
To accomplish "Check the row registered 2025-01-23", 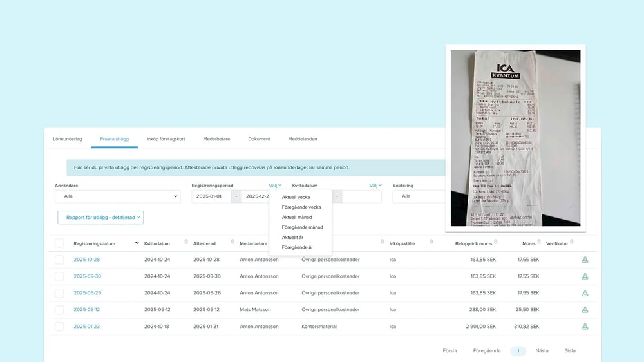I will coord(59,327).
